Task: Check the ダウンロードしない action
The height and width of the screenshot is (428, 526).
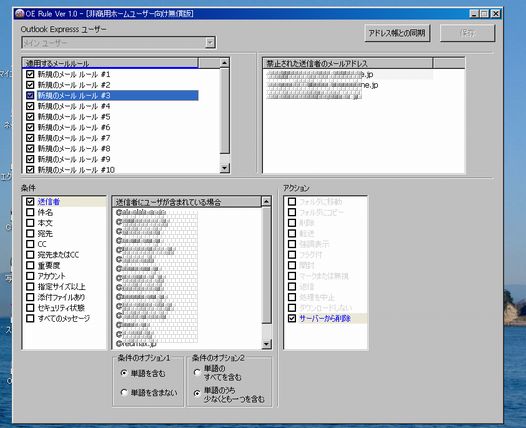Action: 292,308
